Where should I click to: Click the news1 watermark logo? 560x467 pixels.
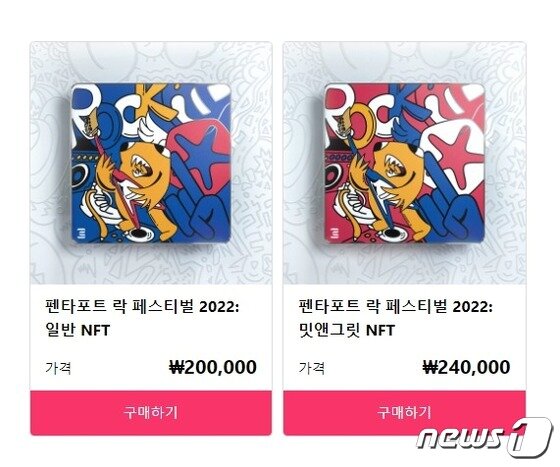(484, 437)
